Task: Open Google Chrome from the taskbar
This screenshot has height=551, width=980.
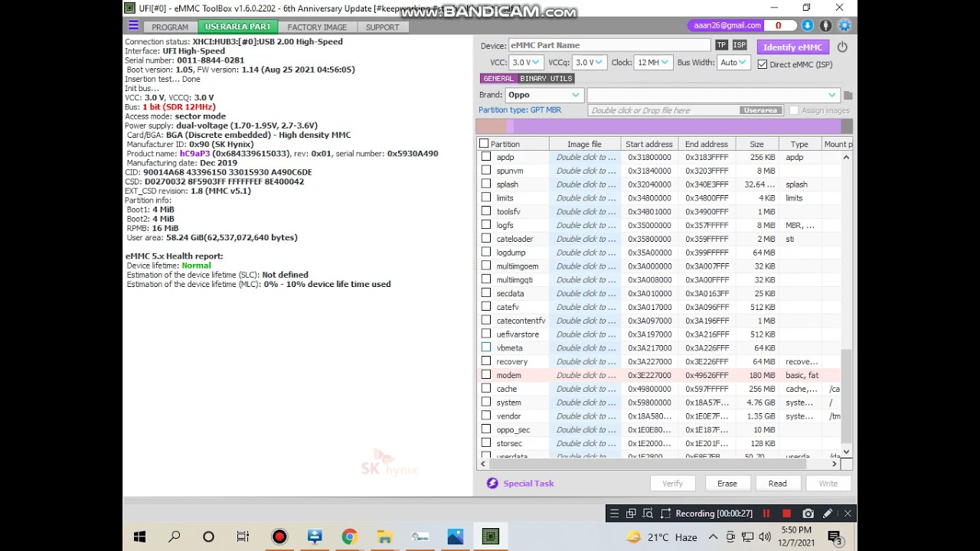Action: tap(349, 536)
